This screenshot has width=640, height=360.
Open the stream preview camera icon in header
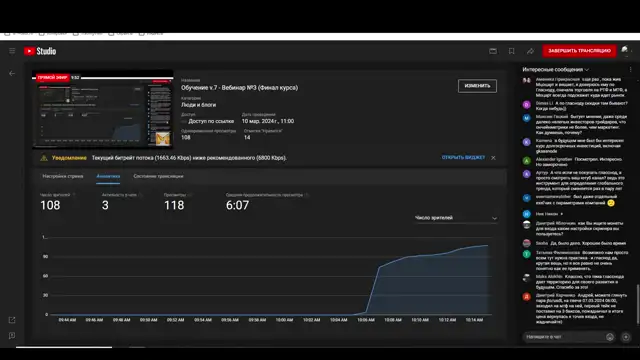(x=493, y=51)
